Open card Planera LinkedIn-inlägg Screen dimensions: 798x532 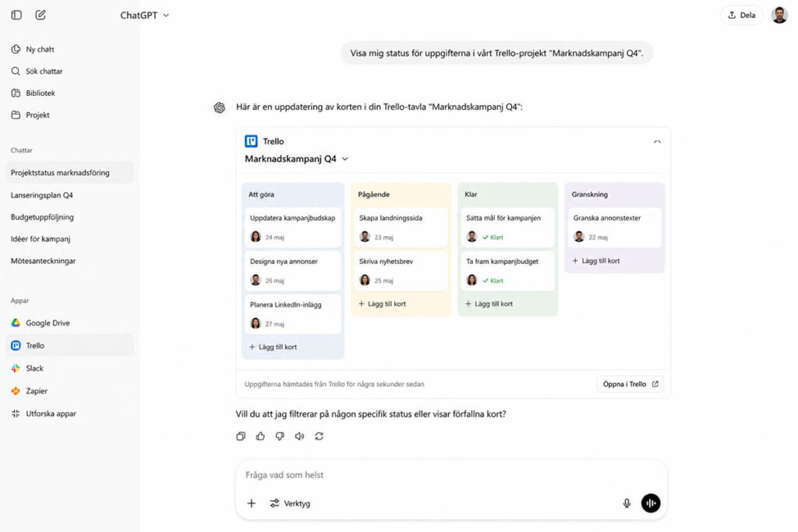(293, 314)
